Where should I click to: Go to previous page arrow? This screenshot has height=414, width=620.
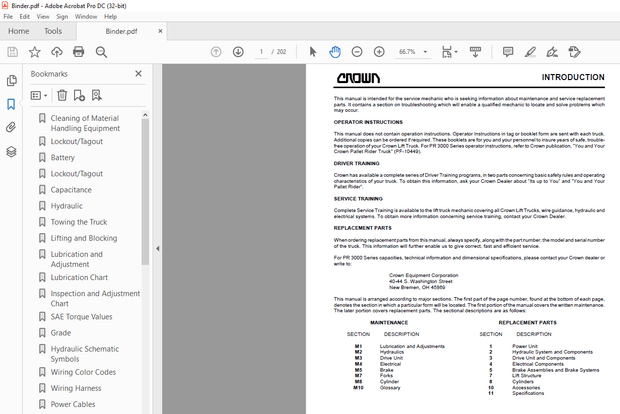[x=216, y=52]
